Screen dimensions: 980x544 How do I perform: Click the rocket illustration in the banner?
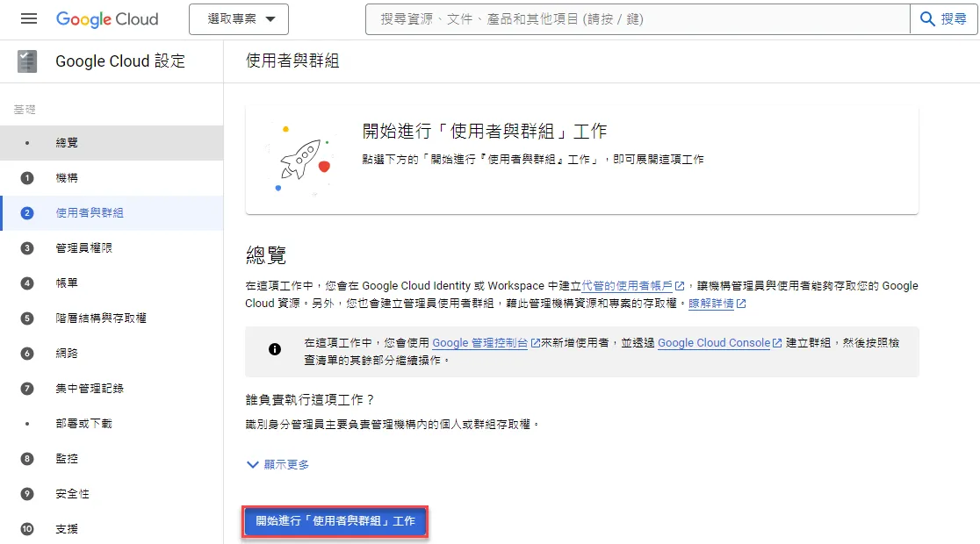(x=302, y=160)
